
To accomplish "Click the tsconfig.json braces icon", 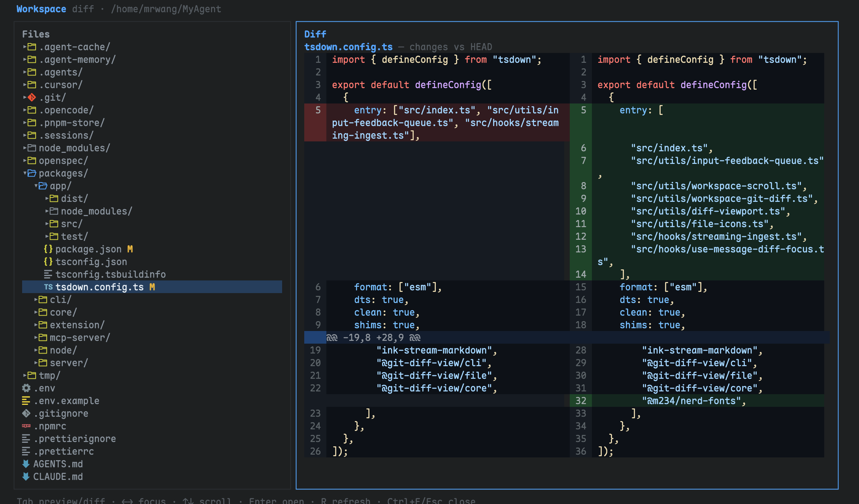I will point(48,261).
